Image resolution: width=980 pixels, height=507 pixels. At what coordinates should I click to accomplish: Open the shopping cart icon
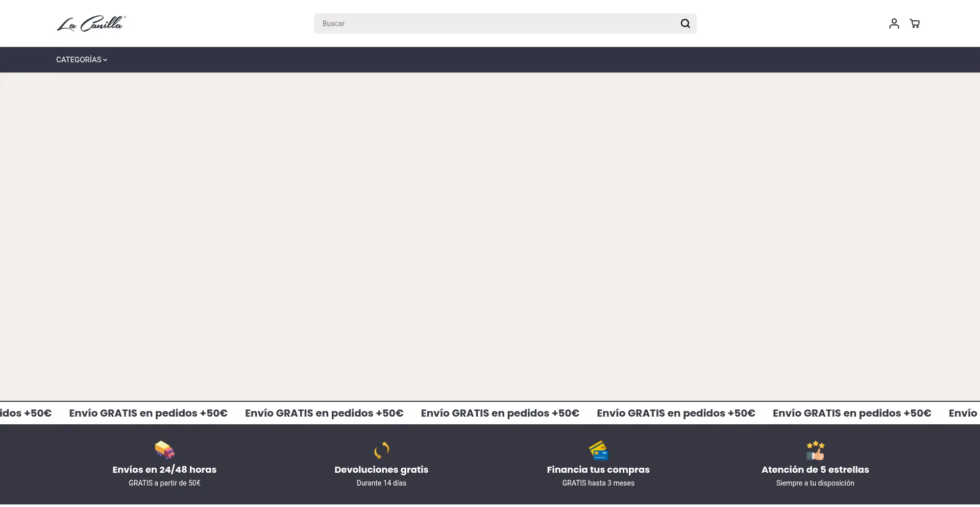click(x=915, y=23)
